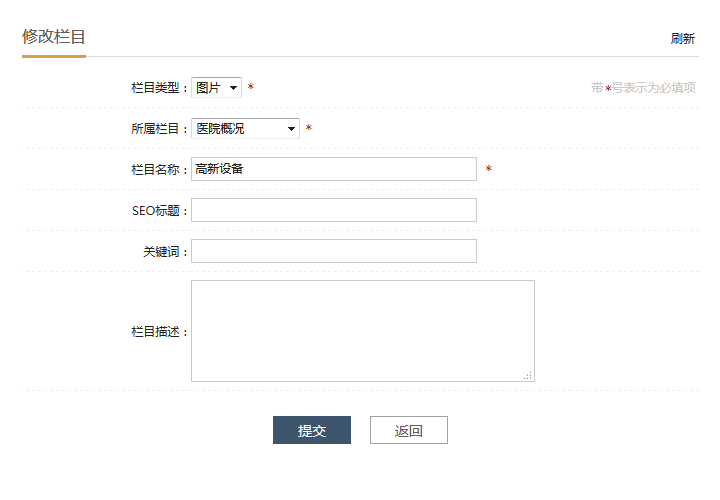The height and width of the screenshot is (500, 720).
Task: Open the 栏目类型 dropdown showing 图片
Action: click(216, 88)
